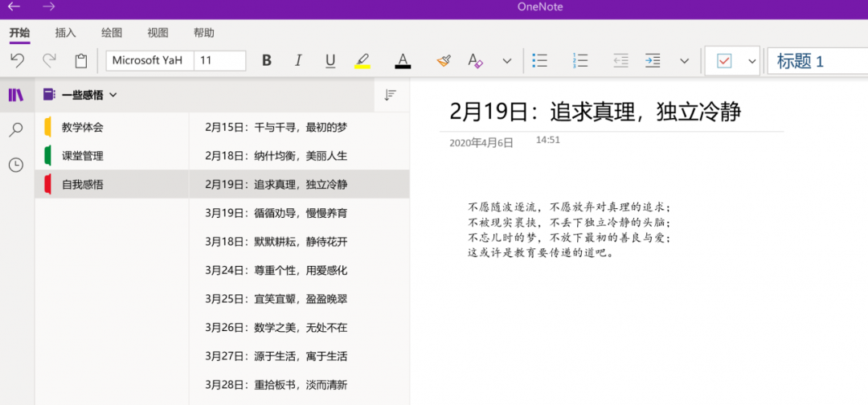Click the page time 14:51

(x=548, y=140)
